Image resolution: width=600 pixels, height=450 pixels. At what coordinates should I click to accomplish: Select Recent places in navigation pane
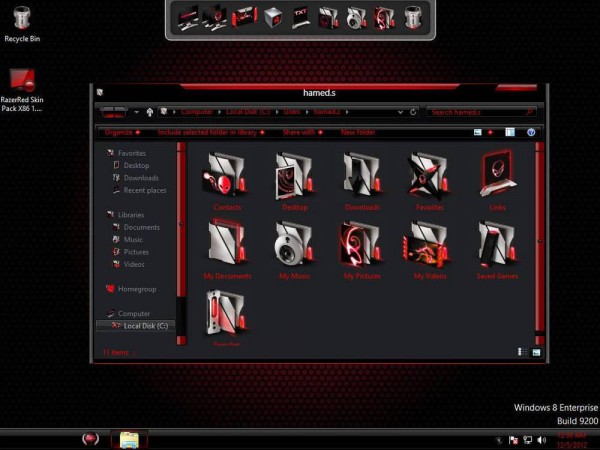(139, 190)
